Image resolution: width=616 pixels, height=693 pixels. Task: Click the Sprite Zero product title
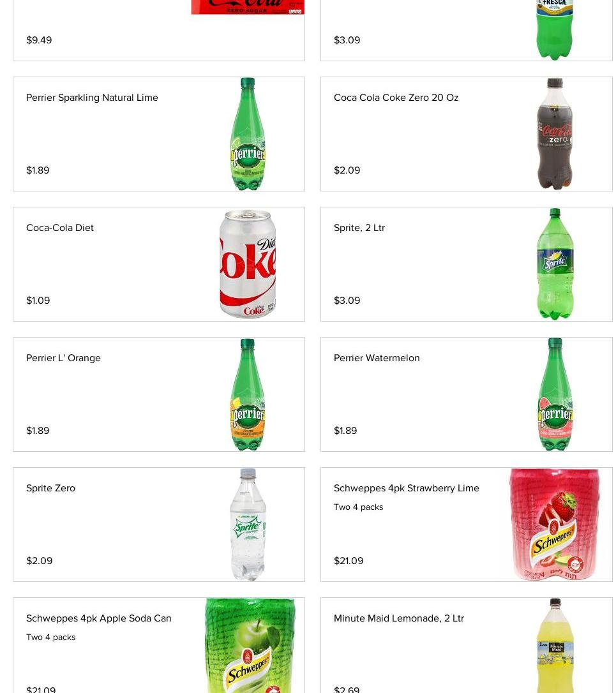pyautogui.click(x=50, y=488)
